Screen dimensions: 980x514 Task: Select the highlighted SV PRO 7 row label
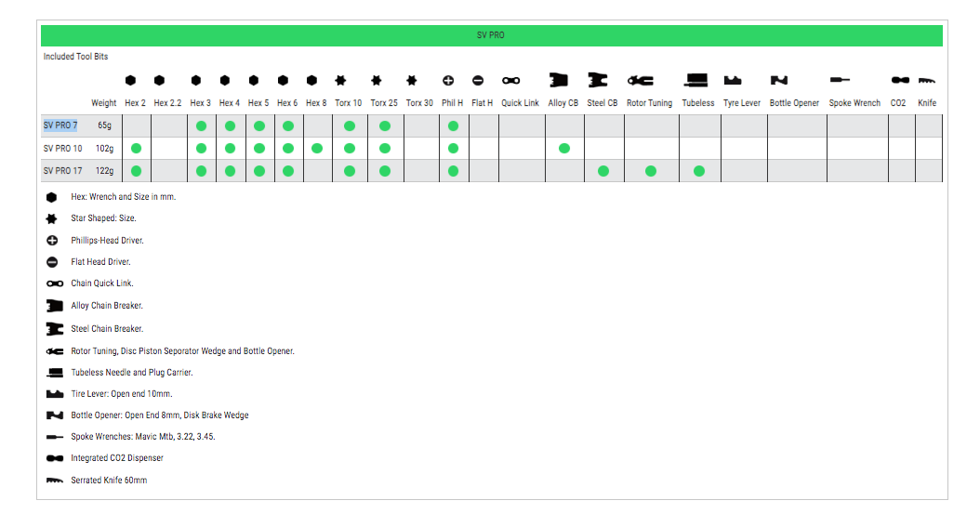[x=60, y=125]
